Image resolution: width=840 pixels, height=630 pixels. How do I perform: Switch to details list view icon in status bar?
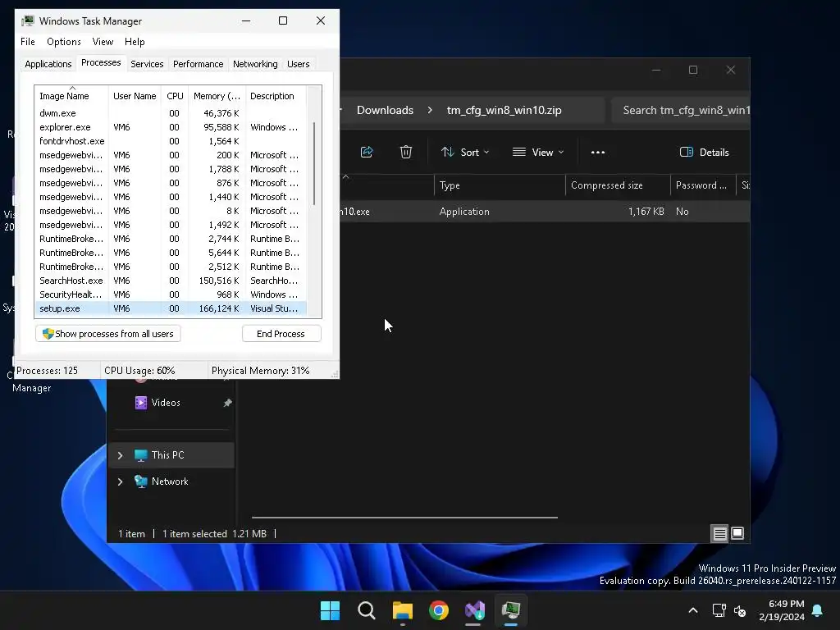point(719,533)
